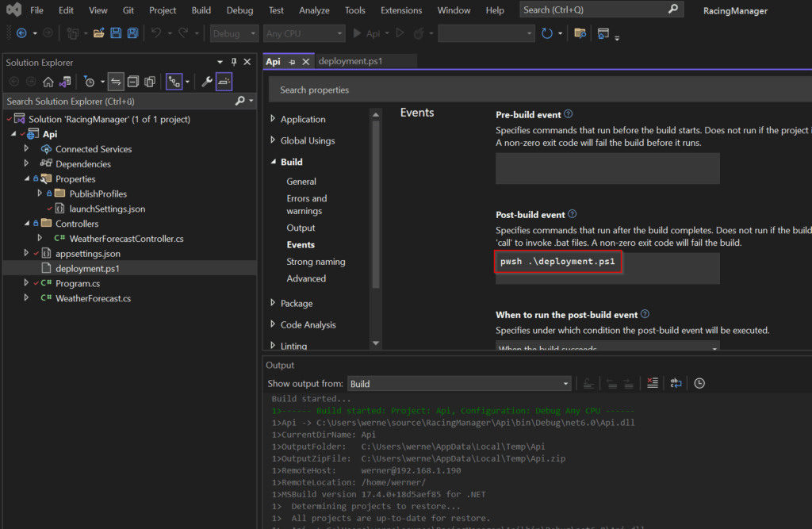Open the Debug menu
Viewport: 812px width, 529px height.
coord(239,10)
